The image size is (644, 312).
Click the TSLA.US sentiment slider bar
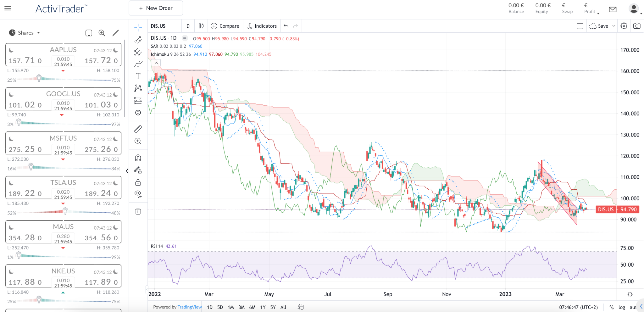[64, 212]
